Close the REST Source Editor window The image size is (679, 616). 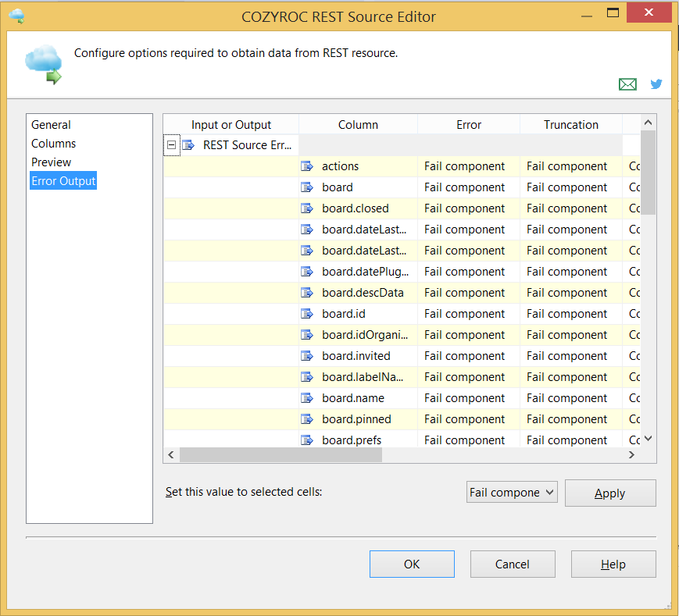649,12
